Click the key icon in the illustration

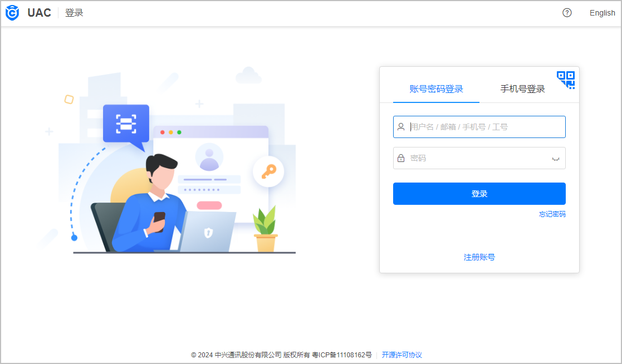point(268,171)
